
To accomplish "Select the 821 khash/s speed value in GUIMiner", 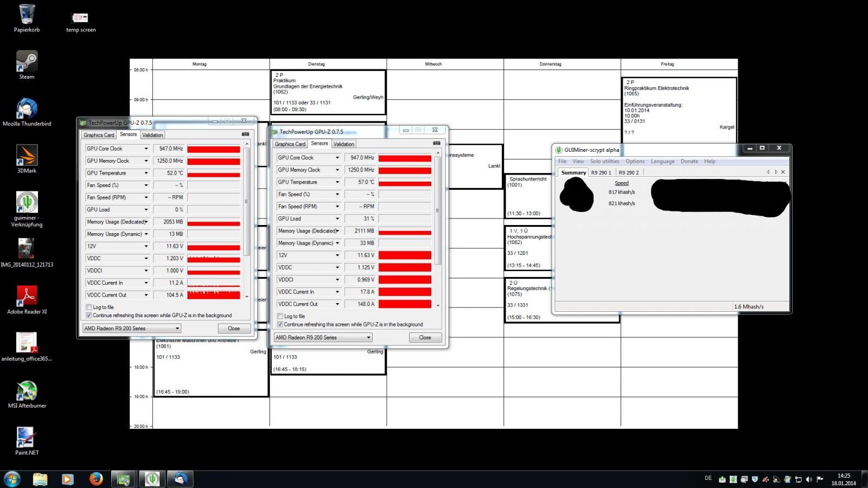I will coord(622,203).
